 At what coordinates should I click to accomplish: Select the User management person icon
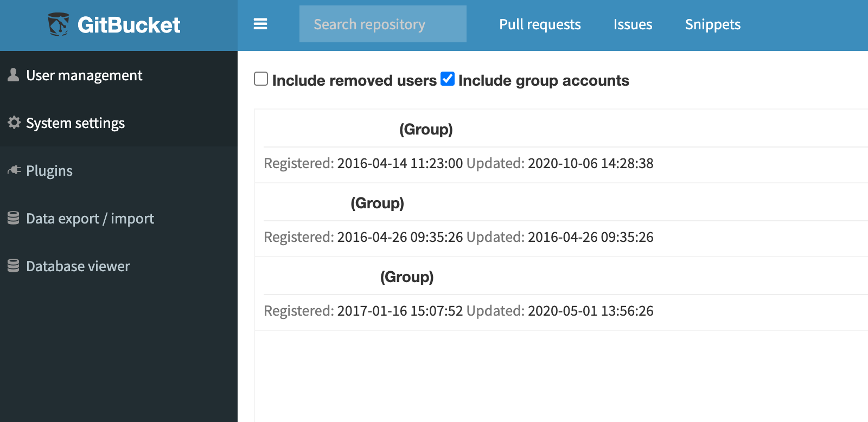pos(12,73)
